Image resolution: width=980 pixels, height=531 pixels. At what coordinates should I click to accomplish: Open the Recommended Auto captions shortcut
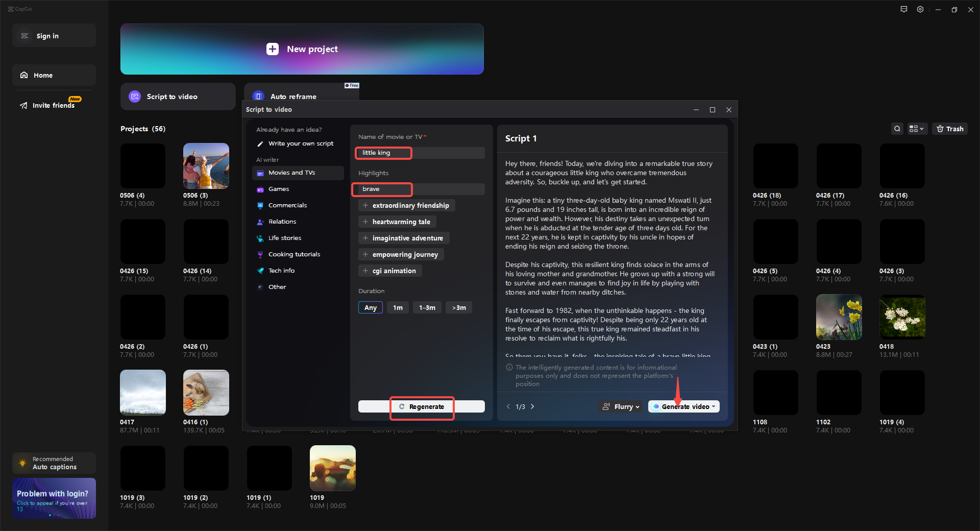tap(54, 463)
